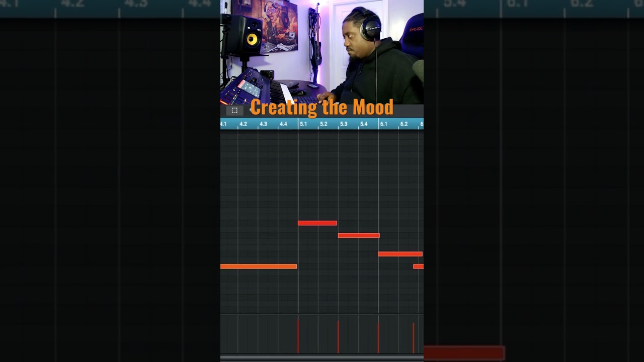Viewport: 644px width, 362px height.
Task: Click the 4.4 marker in the timeline ruler
Action: (x=283, y=124)
